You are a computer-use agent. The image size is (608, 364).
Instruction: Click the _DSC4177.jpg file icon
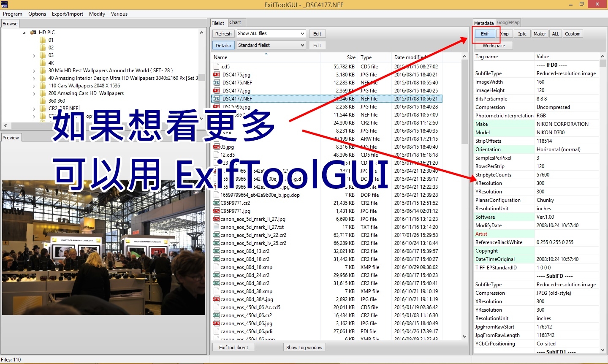216,90
